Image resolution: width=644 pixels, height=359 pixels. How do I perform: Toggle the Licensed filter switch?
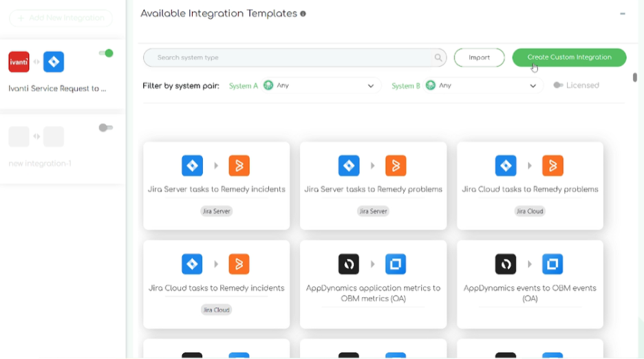click(x=558, y=85)
